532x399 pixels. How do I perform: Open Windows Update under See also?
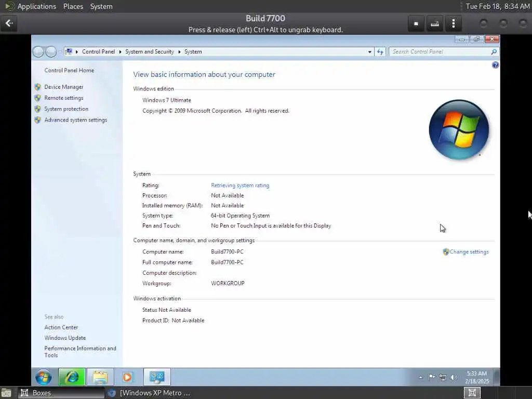point(65,338)
